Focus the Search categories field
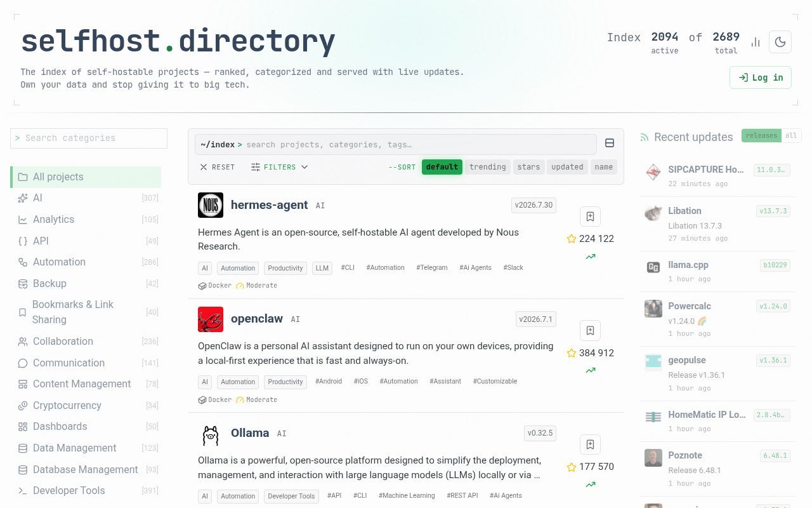This screenshot has height=508, width=812. coord(89,138)
